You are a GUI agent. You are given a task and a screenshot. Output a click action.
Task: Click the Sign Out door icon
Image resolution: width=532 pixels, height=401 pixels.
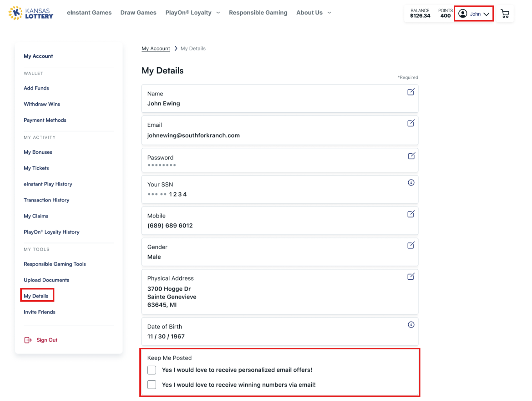click(28, 340)
